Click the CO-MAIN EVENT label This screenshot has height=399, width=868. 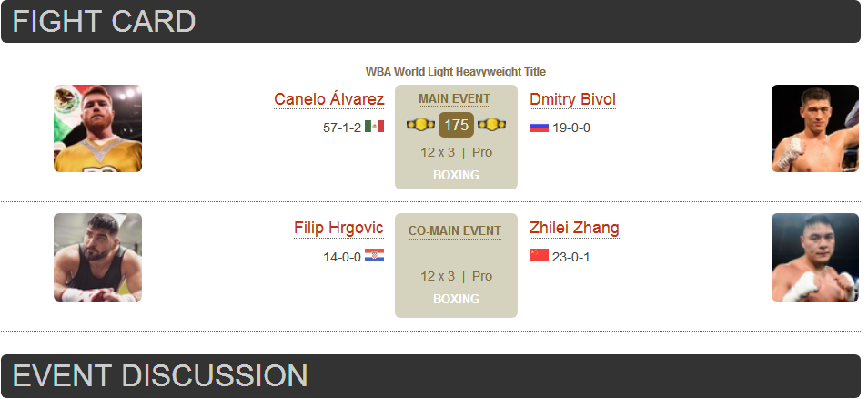coord(455,231)
